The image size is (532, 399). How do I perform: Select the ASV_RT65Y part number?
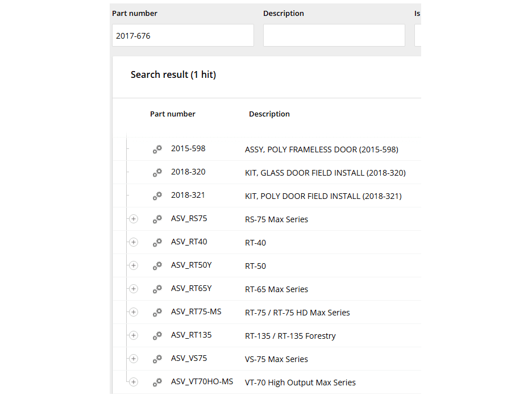191,289
